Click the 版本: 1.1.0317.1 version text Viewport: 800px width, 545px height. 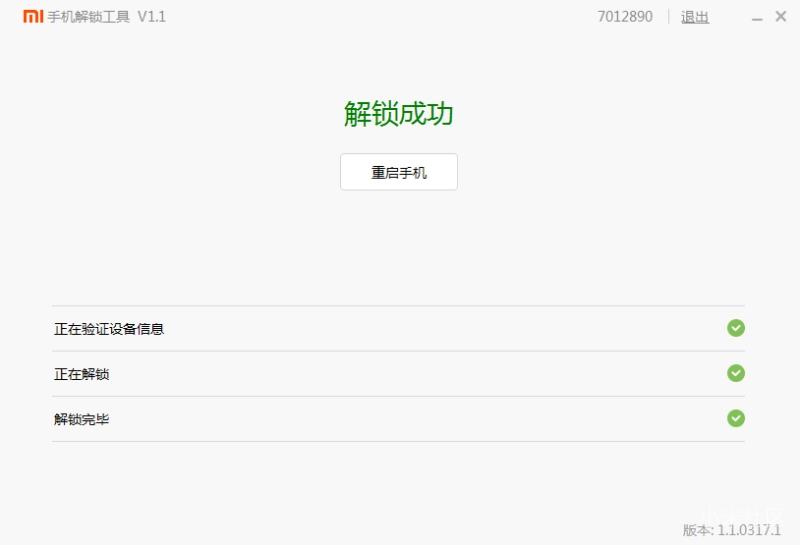[732, 530]
